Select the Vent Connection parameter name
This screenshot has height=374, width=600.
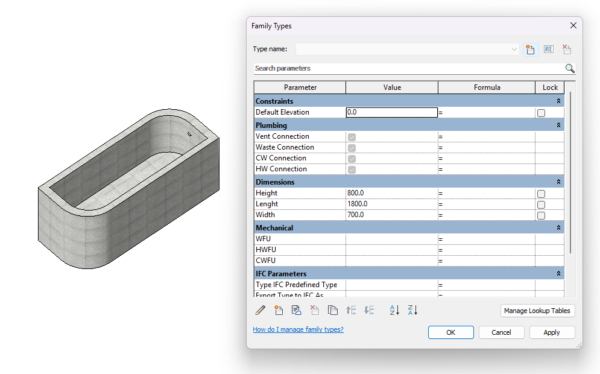[282, 136]
